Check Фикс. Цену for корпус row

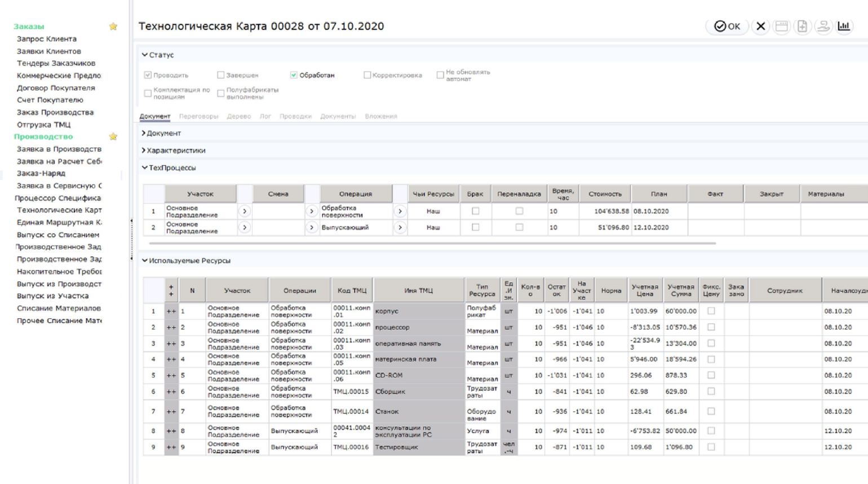[x=711, y=311]
